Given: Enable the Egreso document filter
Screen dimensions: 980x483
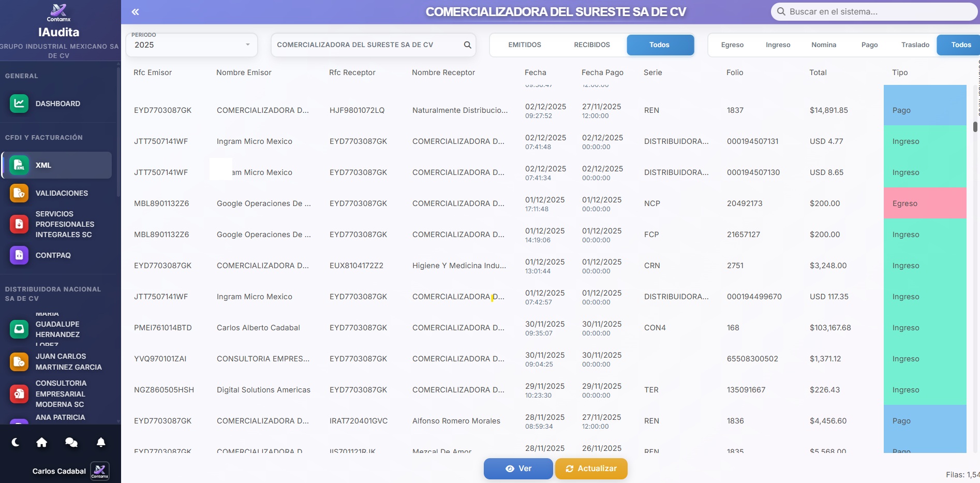Looking at the screenshot, I should 732,45.
